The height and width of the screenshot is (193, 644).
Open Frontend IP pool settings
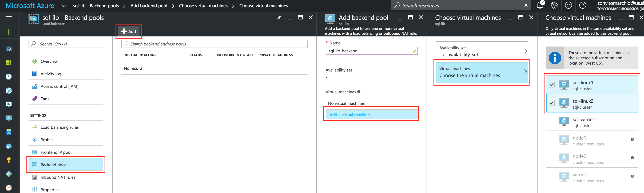[66, 152]
